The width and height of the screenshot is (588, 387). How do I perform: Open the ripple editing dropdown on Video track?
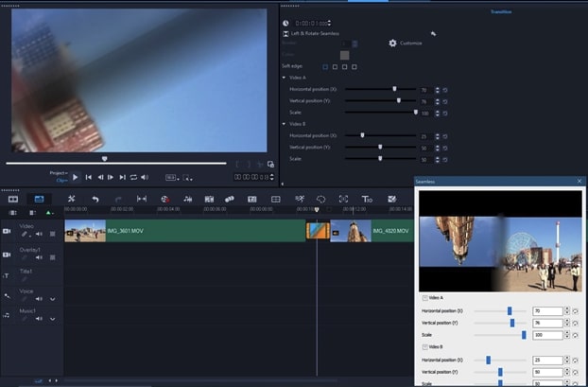click(x=26, y=235)
